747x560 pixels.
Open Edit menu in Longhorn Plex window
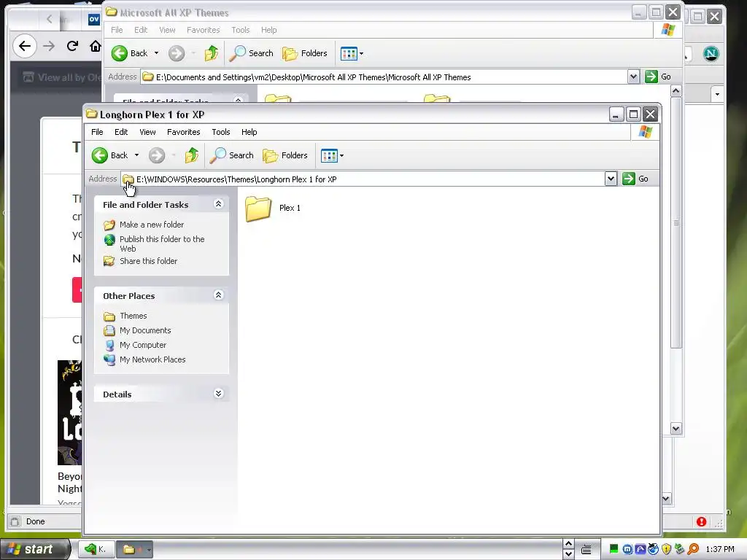[121, 132]
